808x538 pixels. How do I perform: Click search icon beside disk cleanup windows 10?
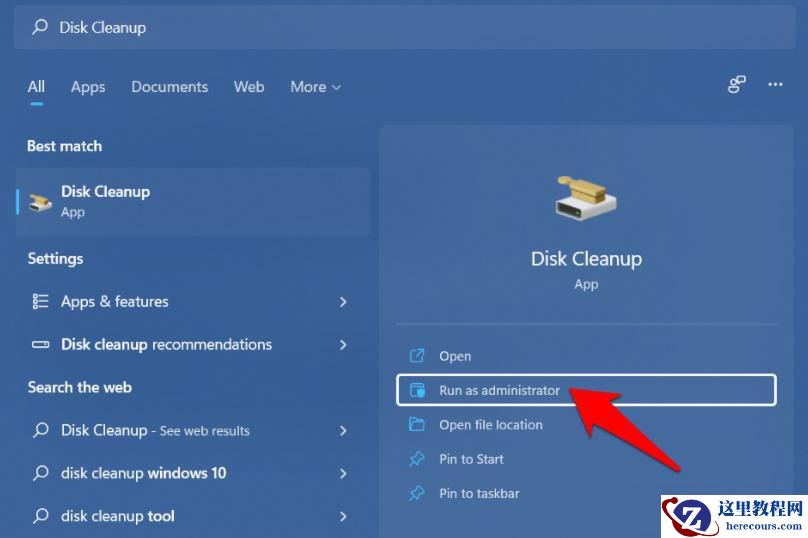tap(40, 473)
